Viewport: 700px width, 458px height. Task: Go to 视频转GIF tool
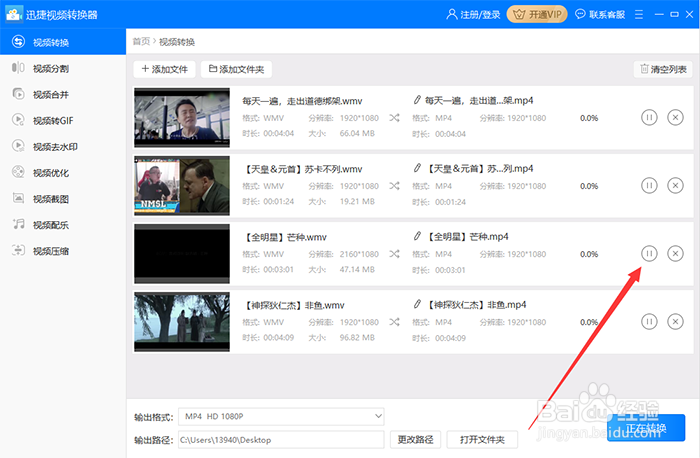click(x=62, y=121)
